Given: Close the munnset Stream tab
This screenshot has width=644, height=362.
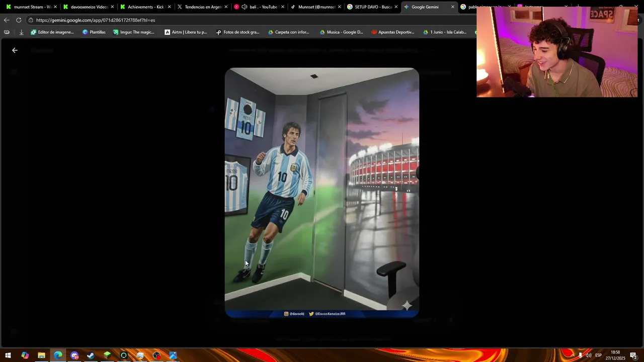Looking at the screenshot, I should tap(55, 7).
